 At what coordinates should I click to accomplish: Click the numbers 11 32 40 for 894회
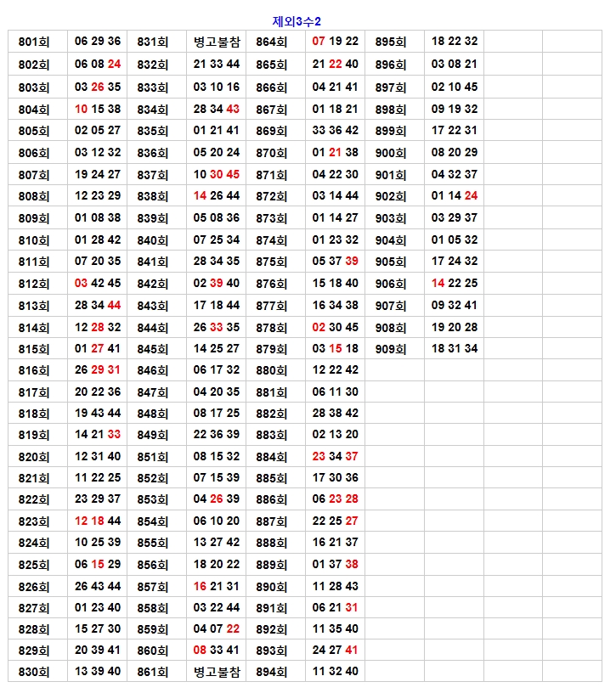coord(336,672)
